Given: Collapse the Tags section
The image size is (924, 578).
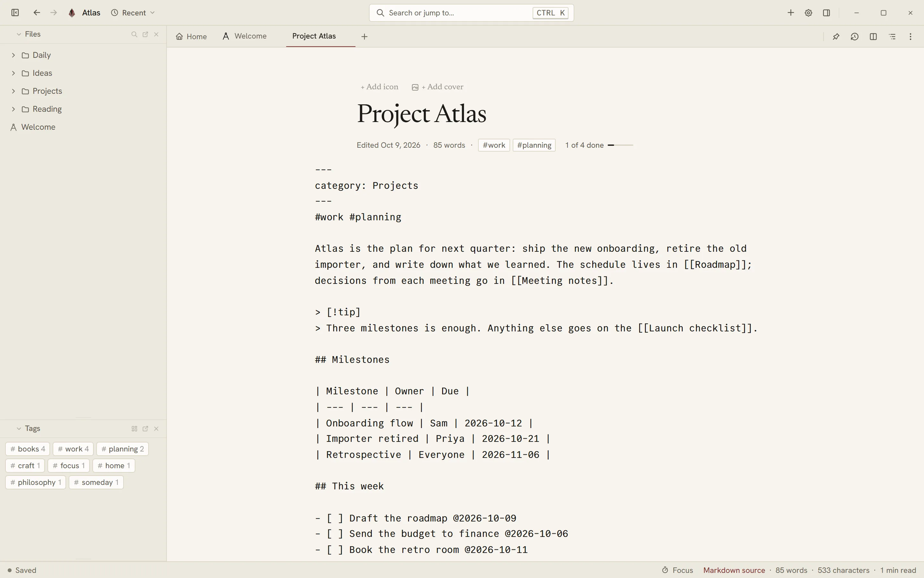Looking at the screenshot, I should (19, 429).
